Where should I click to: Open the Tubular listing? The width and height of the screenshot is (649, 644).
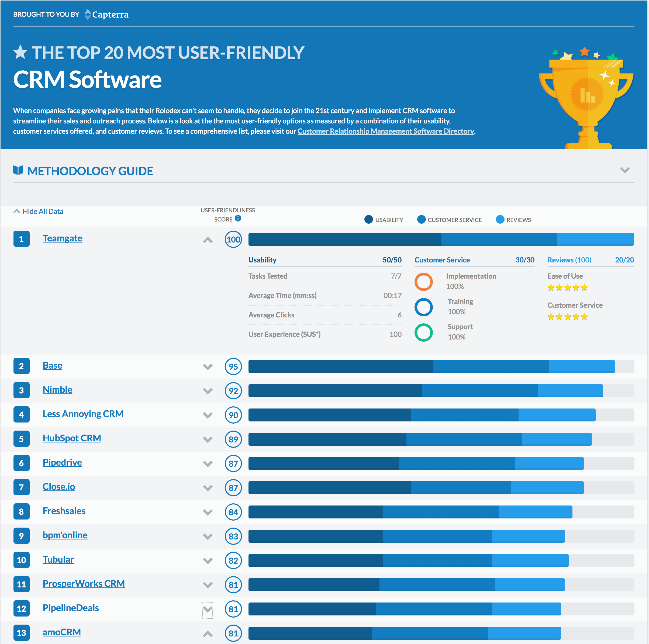(x=58, y=559)
